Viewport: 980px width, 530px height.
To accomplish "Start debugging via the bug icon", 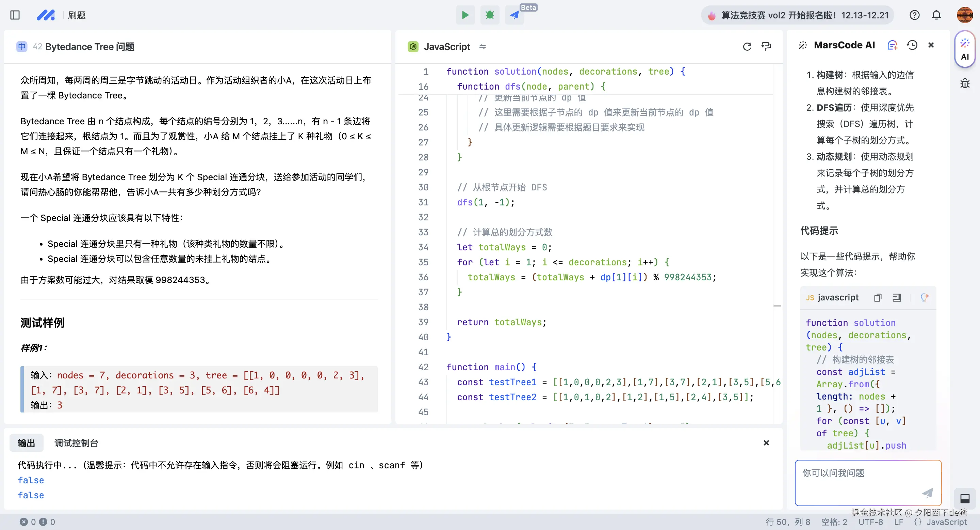I will click(490, 15).
